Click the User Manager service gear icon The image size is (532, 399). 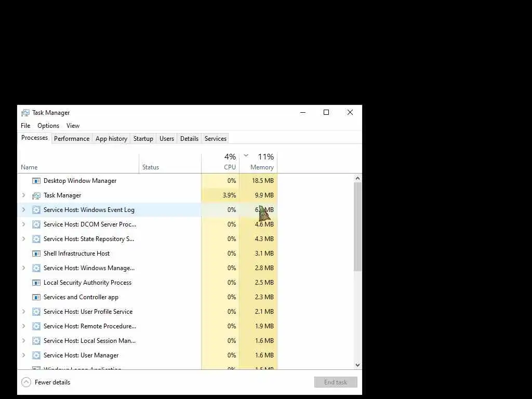(x=36, y=355)
